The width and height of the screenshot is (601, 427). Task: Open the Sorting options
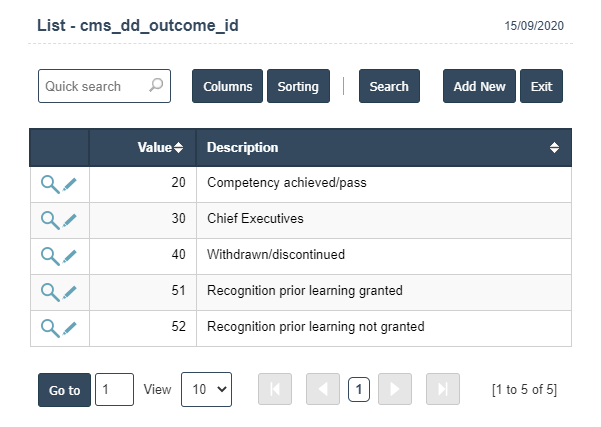click(x=298, y=86)
